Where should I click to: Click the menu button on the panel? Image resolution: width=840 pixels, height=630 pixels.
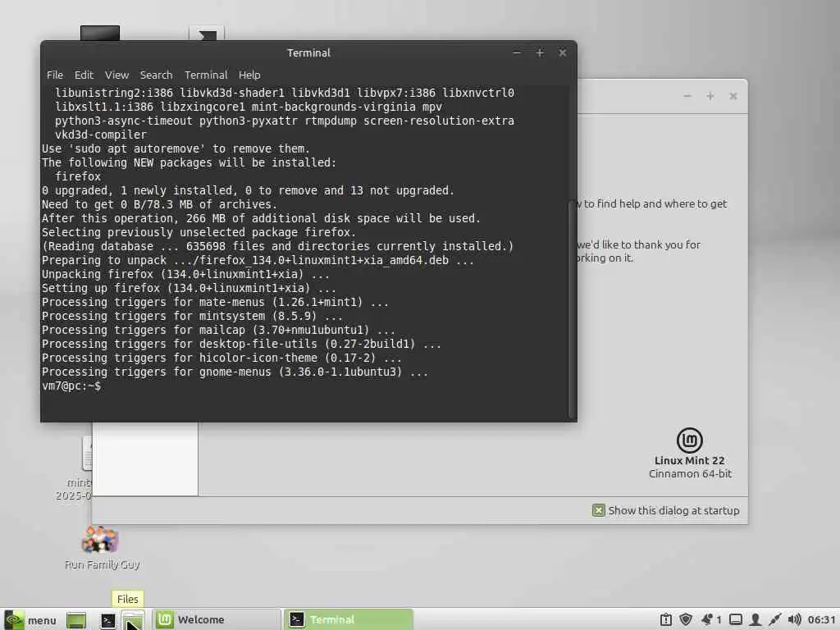[x=30, y=620]
